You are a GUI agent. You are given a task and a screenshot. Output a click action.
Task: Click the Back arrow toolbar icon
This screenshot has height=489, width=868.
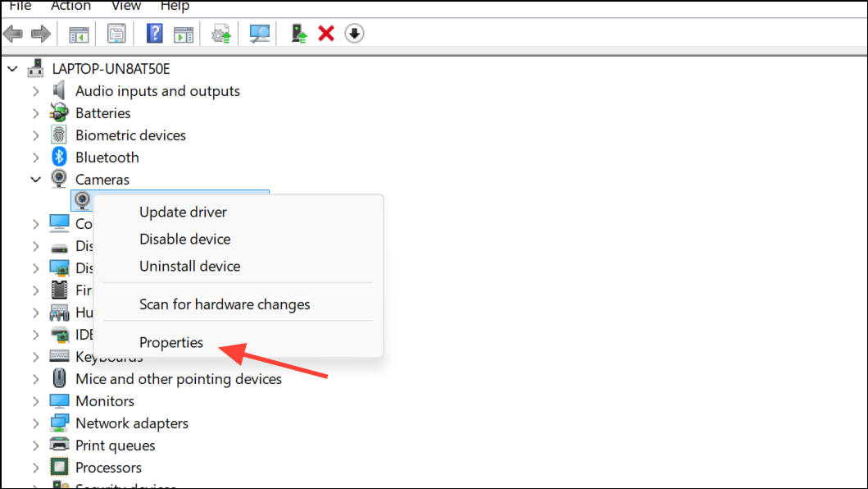(x=13, y=34)
